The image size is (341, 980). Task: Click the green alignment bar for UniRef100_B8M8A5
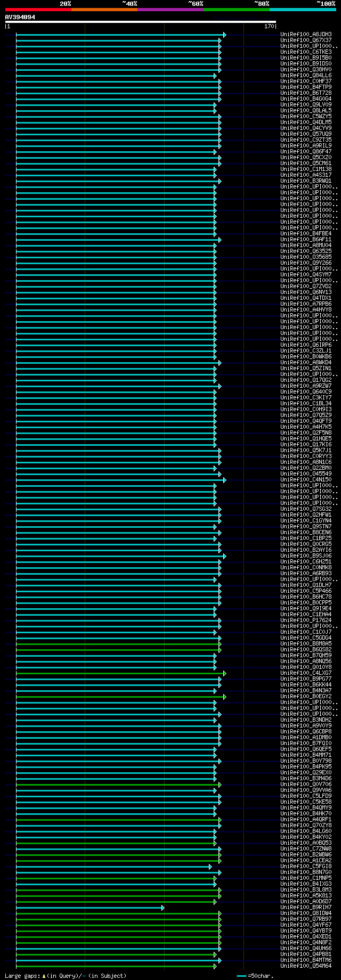(x=118, y=644)
